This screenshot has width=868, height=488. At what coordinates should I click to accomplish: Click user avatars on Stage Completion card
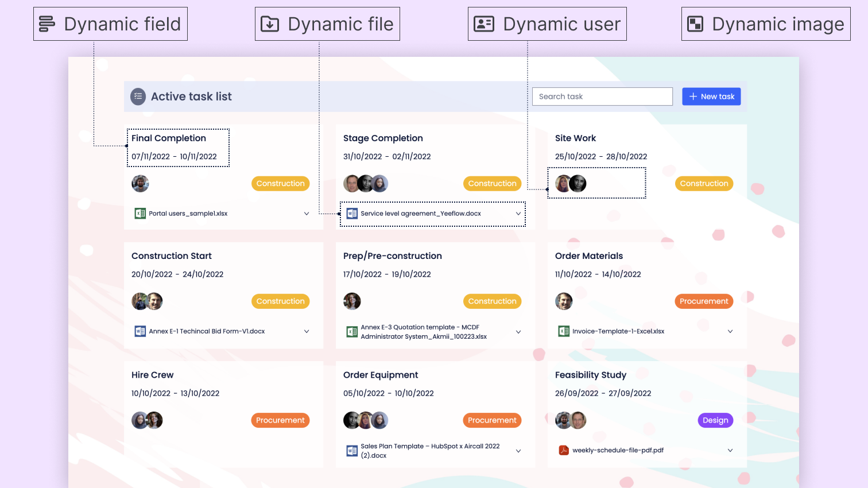tap(366, 184)
